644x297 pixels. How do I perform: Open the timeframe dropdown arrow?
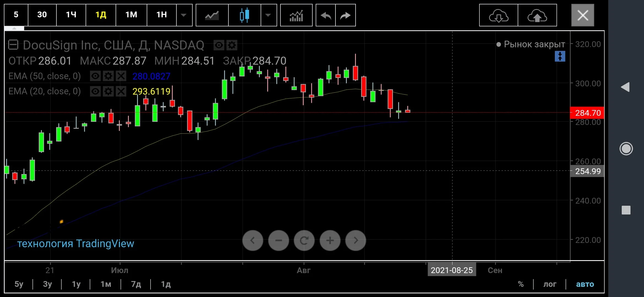tap(184, 15)
